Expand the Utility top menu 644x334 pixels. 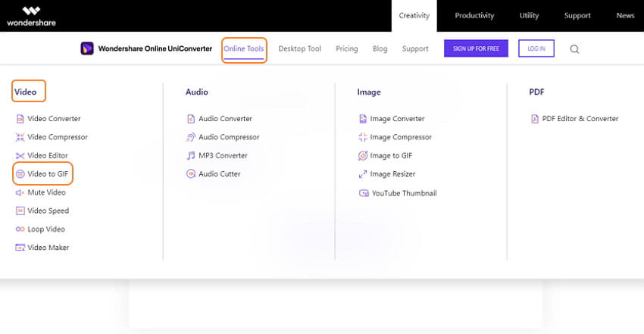point(529,16)
